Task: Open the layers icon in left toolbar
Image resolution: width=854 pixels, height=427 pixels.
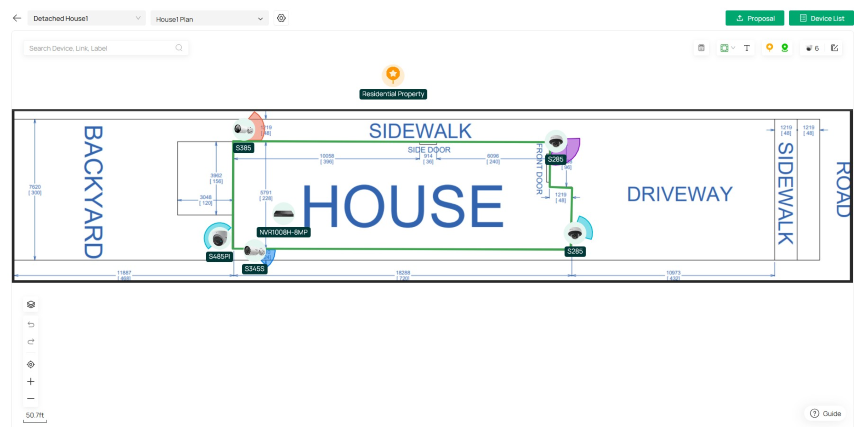Action: 30,304
